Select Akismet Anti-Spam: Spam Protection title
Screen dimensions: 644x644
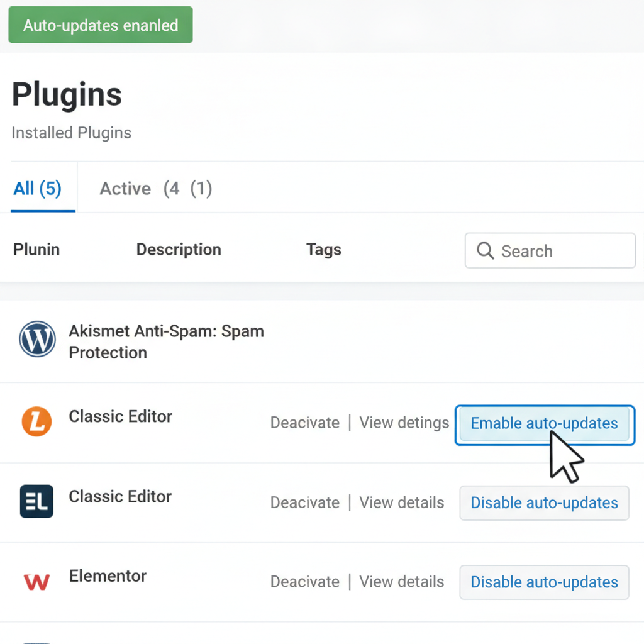(x=166, y=341)
